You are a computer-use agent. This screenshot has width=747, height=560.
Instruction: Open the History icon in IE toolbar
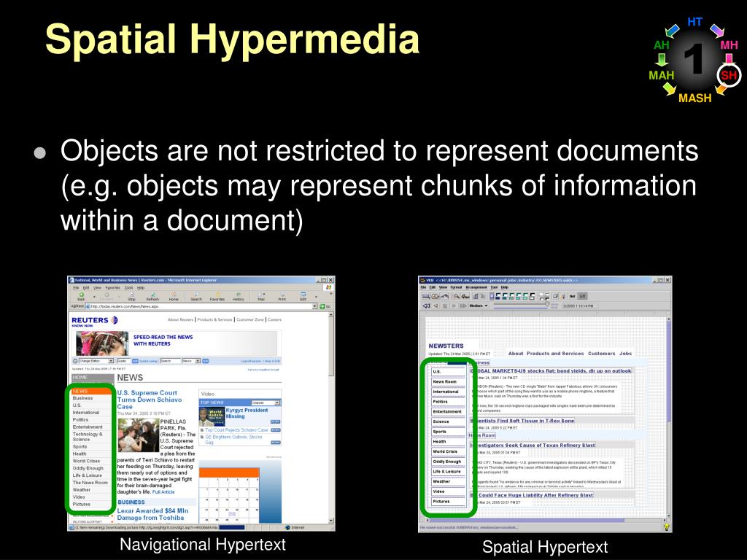click(239, 296)
